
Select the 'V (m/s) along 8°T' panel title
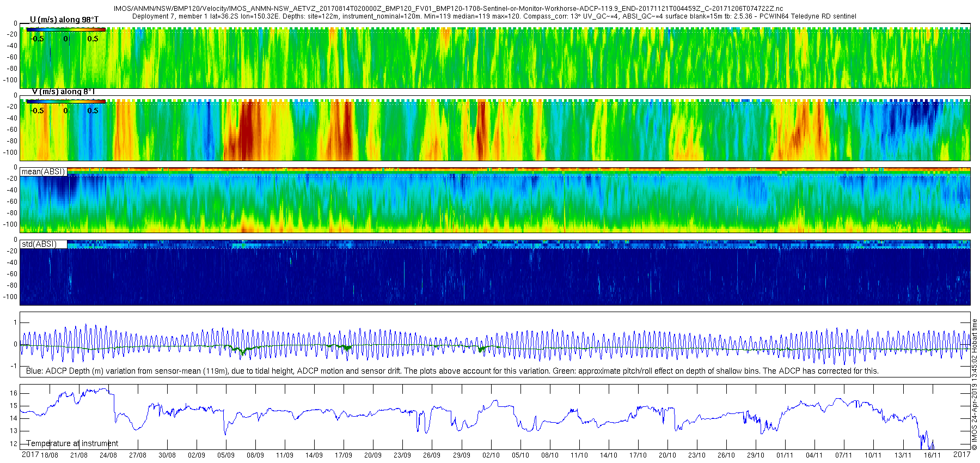coord(63,92)
